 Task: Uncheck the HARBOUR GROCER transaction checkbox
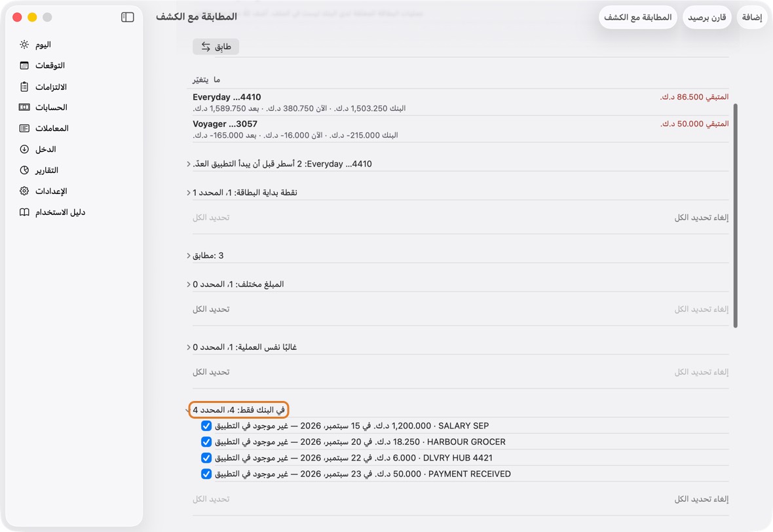(206, 442)
